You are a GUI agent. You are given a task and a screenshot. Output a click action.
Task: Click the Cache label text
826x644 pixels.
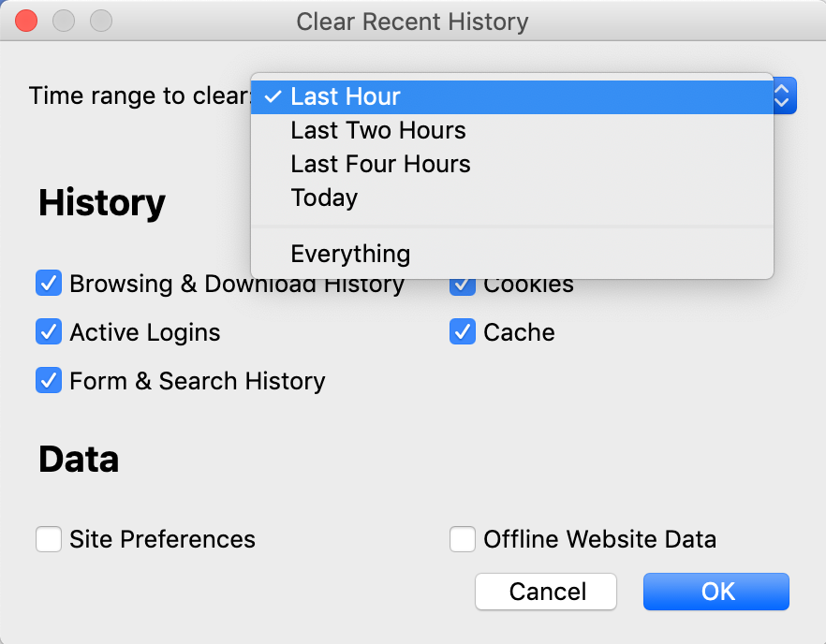pyautogui.click(x=519, y=332)
